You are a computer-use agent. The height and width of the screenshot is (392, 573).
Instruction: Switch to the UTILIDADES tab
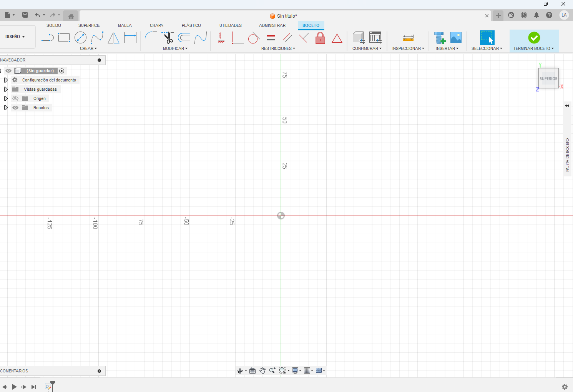click(231, 25)
